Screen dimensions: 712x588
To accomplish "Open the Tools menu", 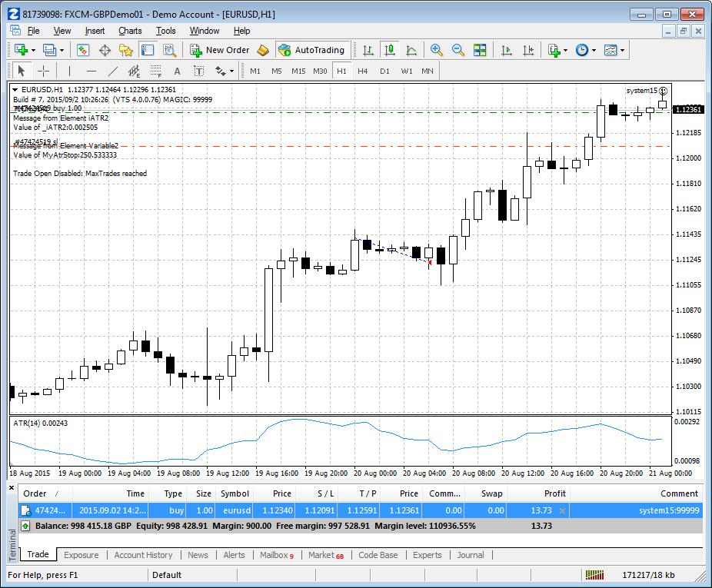I will [166, 31].
